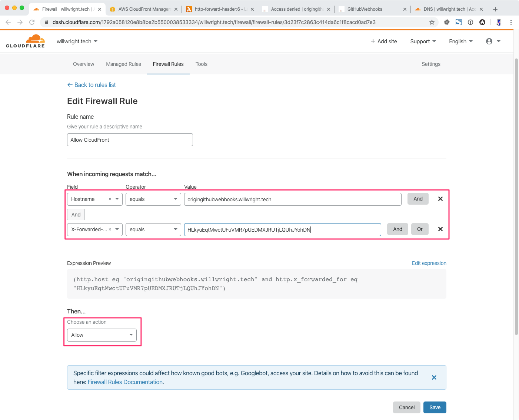The image size is (519, 420).
Task: Open the operator dropdown for Hostname row
Action: coord(153,199)
